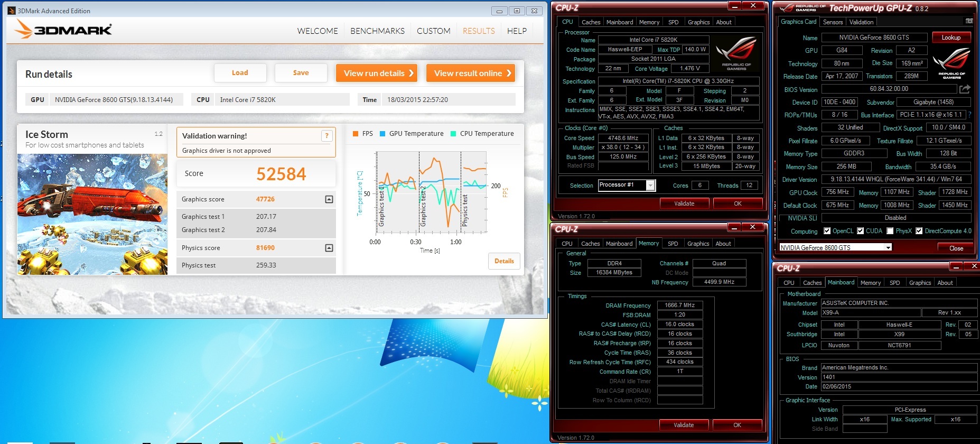Open the GPU-Z graphics card selector dropdown
Viewport: 980px width, 444px height.
click(888, 247)
